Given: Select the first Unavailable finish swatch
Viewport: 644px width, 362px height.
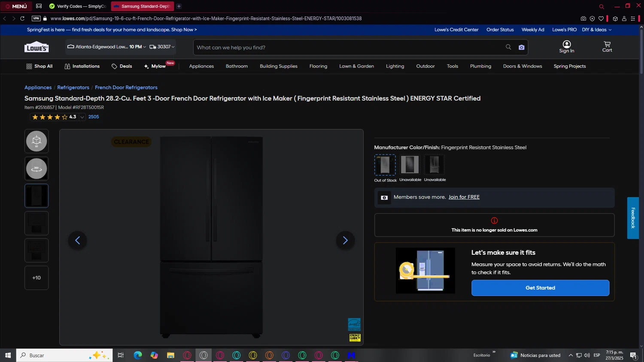Looking at the screenshot, I should (x=410, y=164).
